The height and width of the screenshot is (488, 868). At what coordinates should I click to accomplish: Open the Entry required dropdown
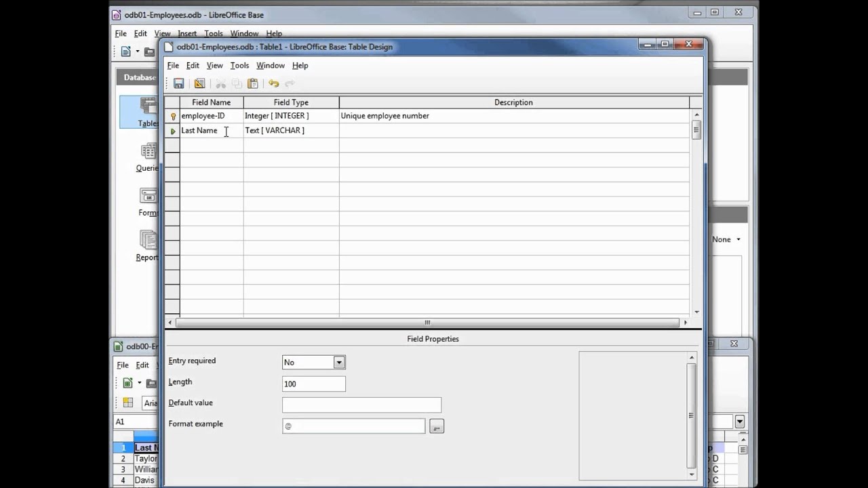[339, 363]
